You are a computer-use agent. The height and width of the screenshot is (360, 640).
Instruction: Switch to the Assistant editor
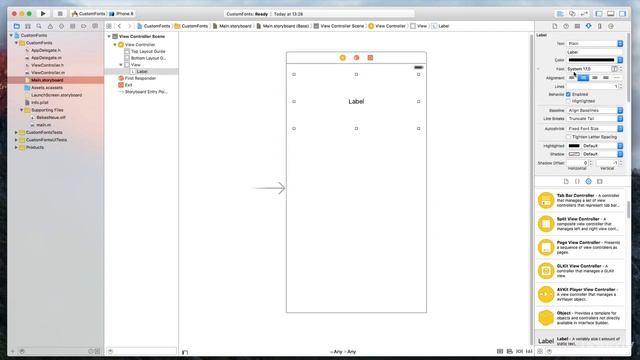572,14
